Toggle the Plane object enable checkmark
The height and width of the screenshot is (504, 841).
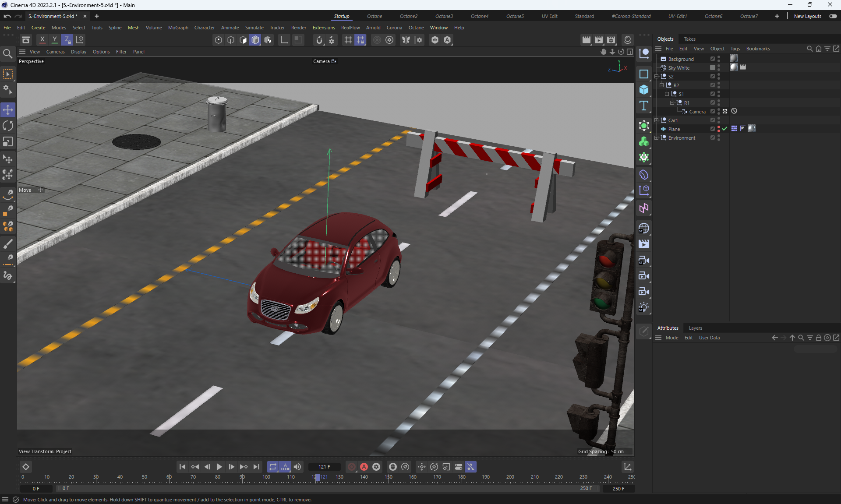point(725,129)
